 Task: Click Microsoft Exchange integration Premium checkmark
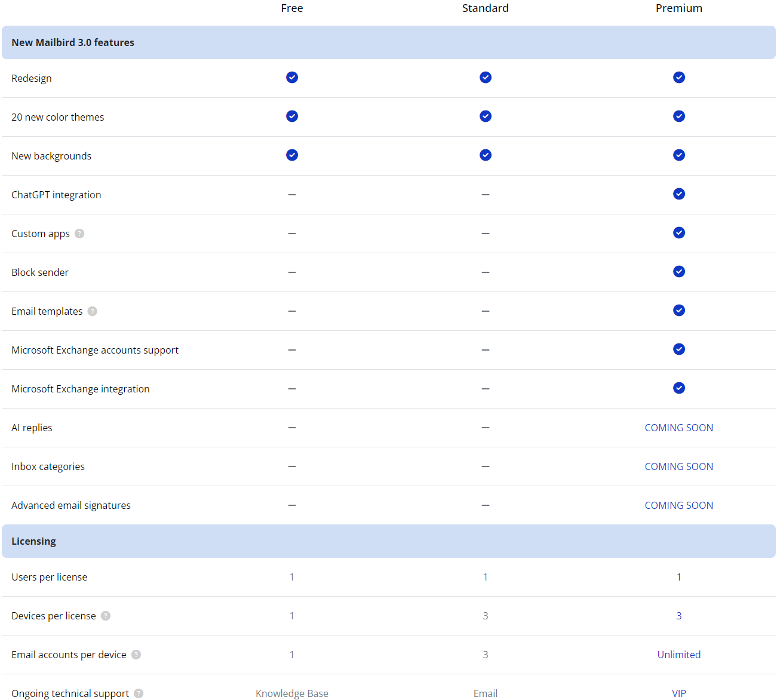click(x=679, y=388)
